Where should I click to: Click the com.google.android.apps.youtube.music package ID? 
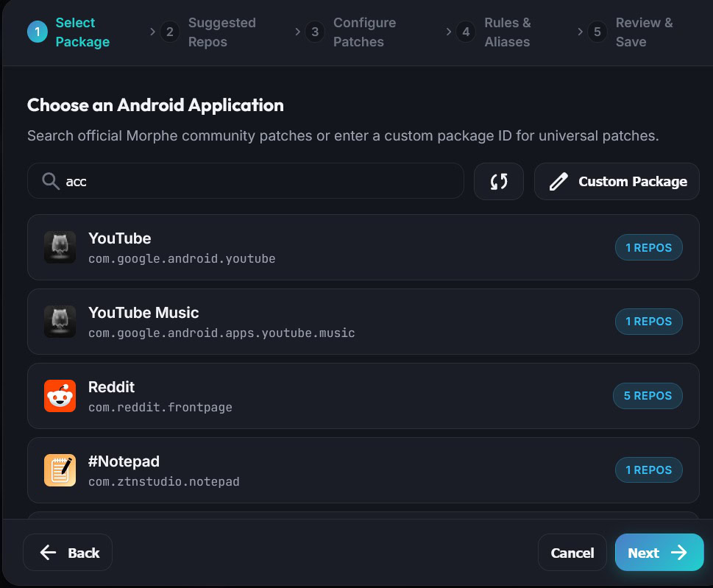tap(221, 333)
